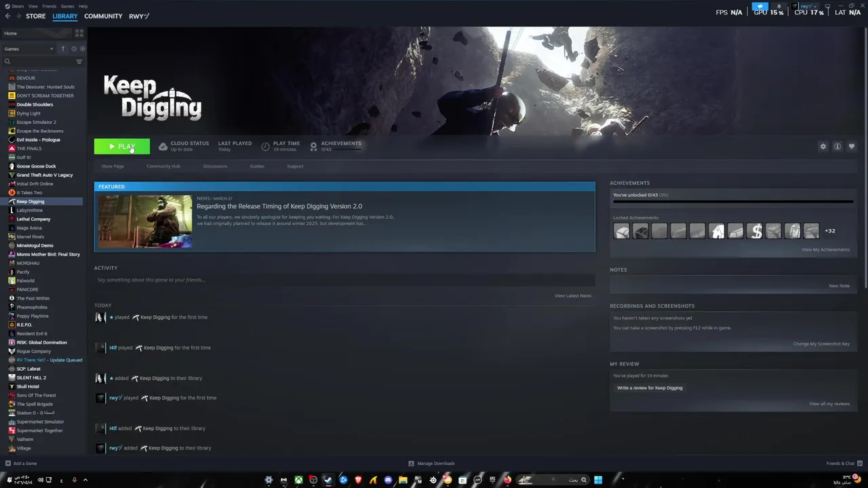868x488 pixels.
Task: Open the Store Page tab
Action: pyautogui.click(x=113, y=166)
